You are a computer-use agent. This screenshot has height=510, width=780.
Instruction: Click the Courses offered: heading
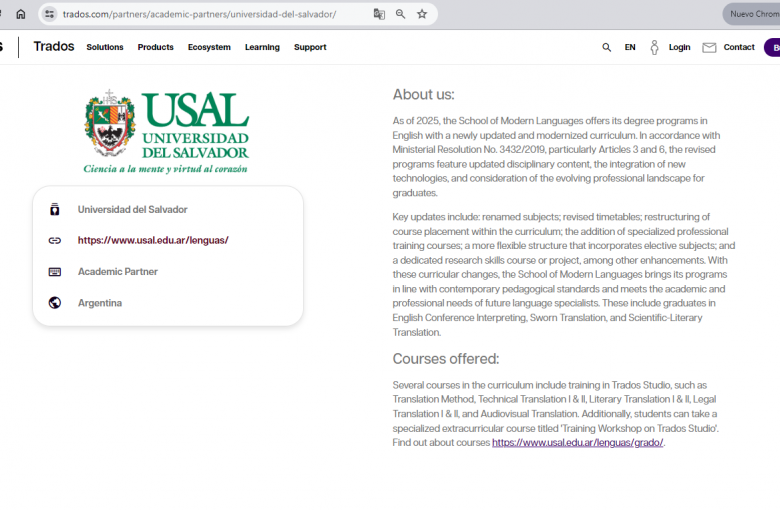[446, 359]
